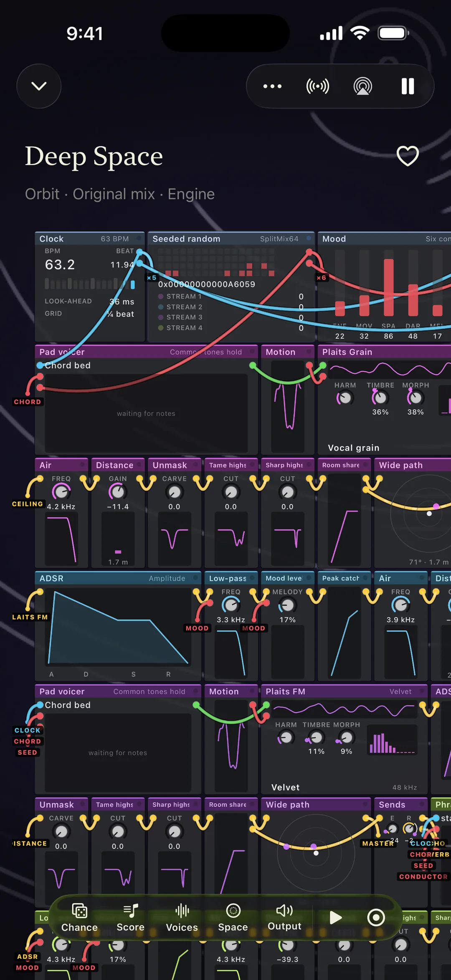
Task: Toggle the Sends module enable dot
Action: pyautogui.click(x=422, y=804)
